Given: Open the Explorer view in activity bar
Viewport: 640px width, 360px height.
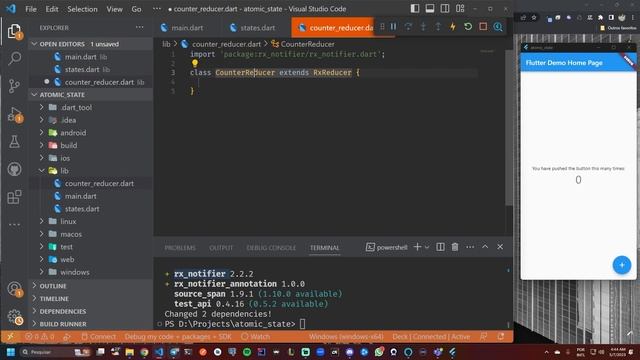Looking at the screenshot, I should 14,31.
